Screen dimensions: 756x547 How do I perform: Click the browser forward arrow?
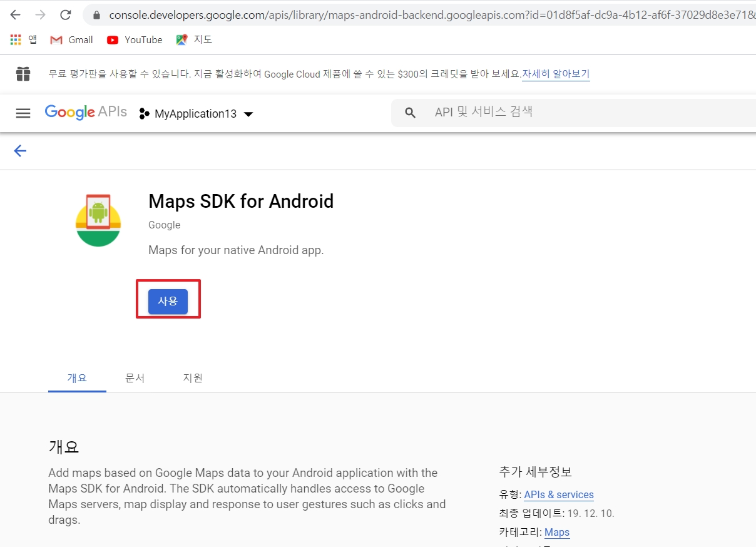[x=40, y=14]
